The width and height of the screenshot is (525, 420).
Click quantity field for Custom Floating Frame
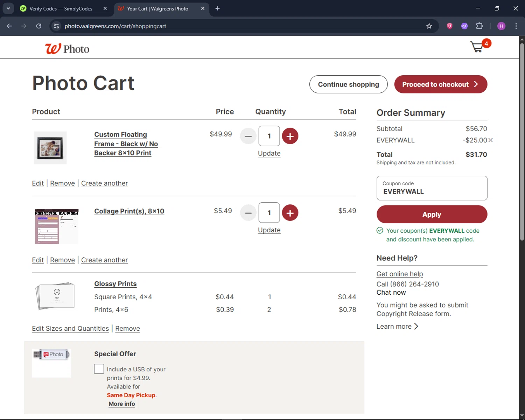click(x=269, y=136)
